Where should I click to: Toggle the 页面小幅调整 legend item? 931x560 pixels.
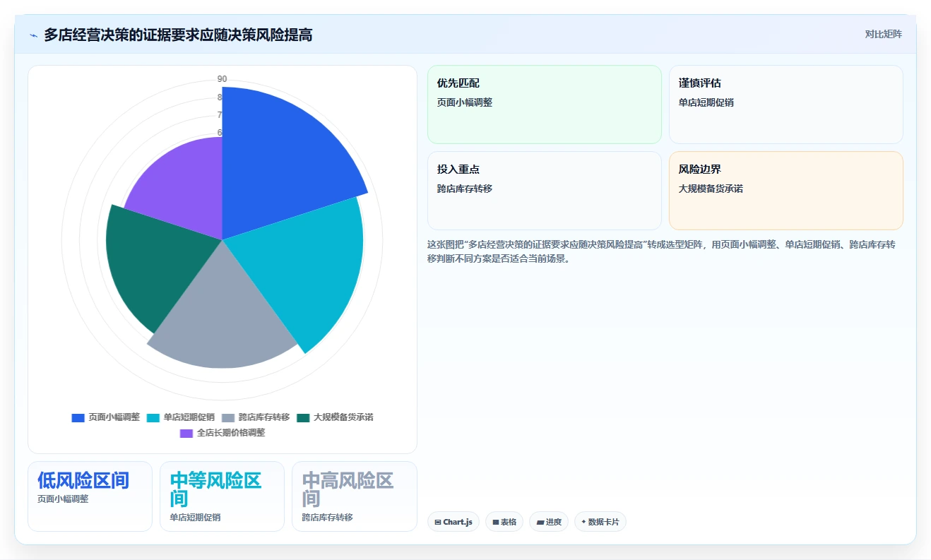tap(106, 417)
